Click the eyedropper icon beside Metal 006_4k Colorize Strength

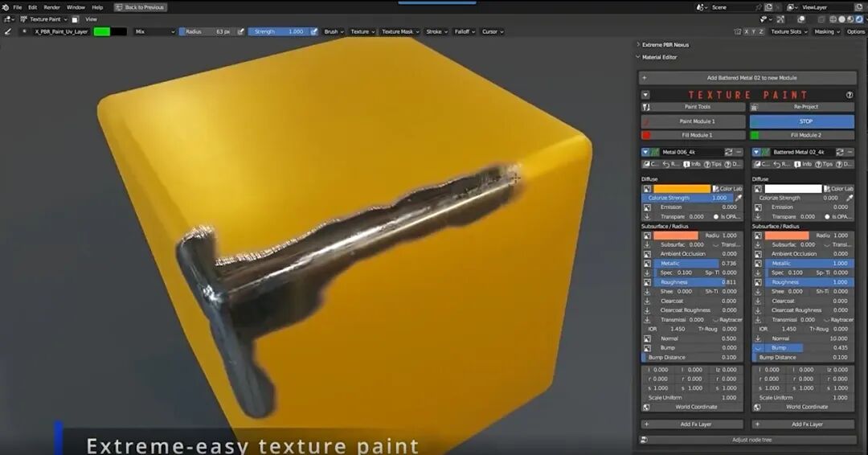coord(739,199)
